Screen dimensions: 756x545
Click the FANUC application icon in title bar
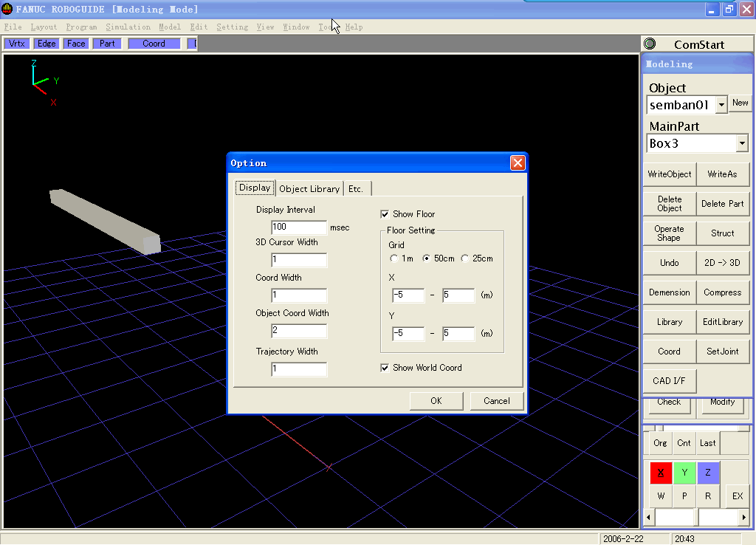tap(7, 9)
